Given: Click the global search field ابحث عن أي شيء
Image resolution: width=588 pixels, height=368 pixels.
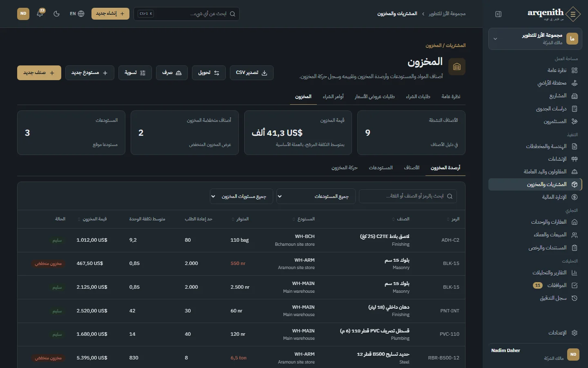Looking at the screenshot, I should tap(186, 13).
